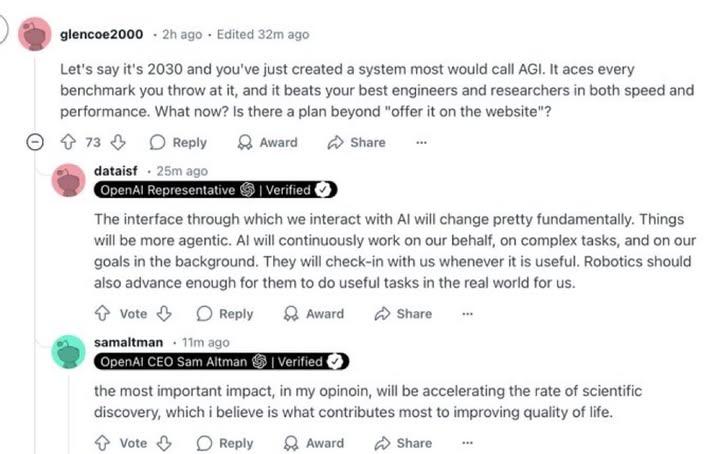Viewport: 720px width, 454px height.
Task: Share glencoe2000's comment
Action: [356, 142]
